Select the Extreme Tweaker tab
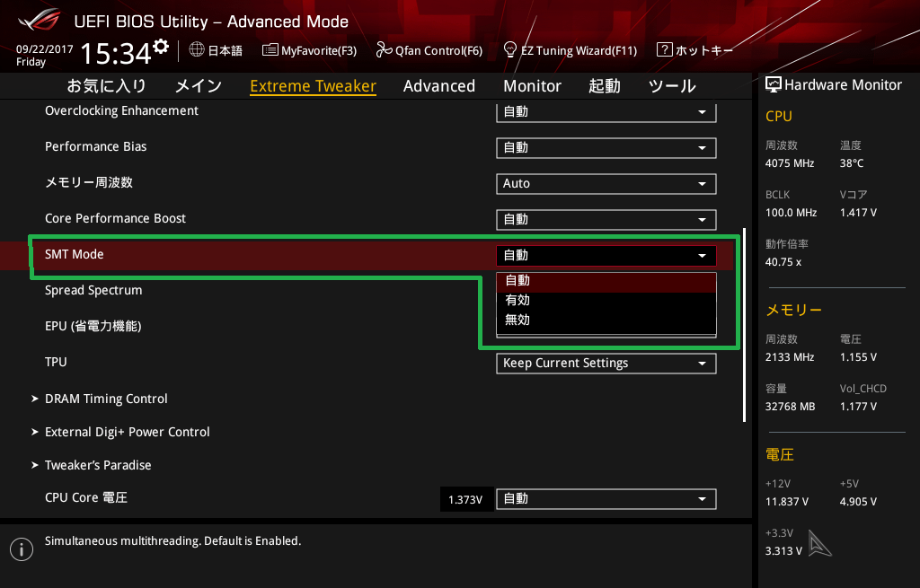 (313, 85)
